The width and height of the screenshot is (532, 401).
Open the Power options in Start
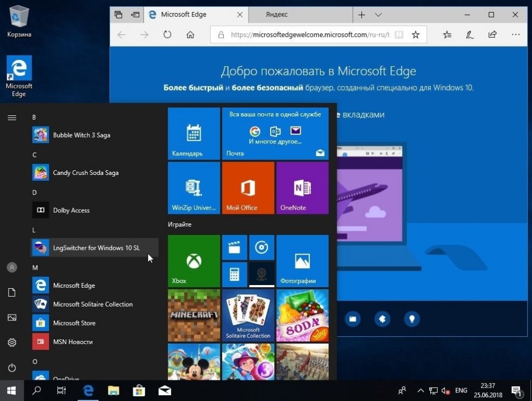point(12,368)
